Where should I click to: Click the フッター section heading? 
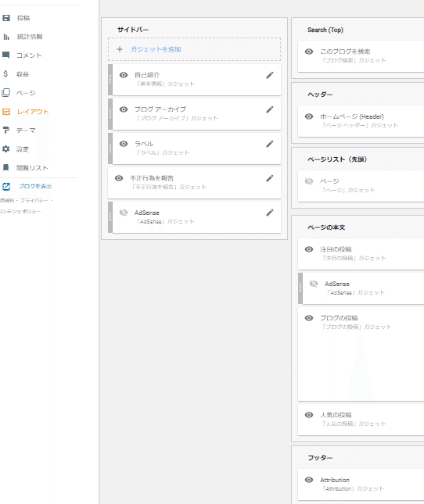tap(320, 458)
